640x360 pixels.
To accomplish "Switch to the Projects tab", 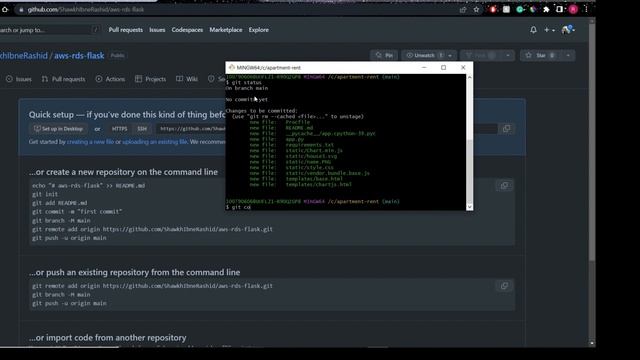I will [150, 79].
